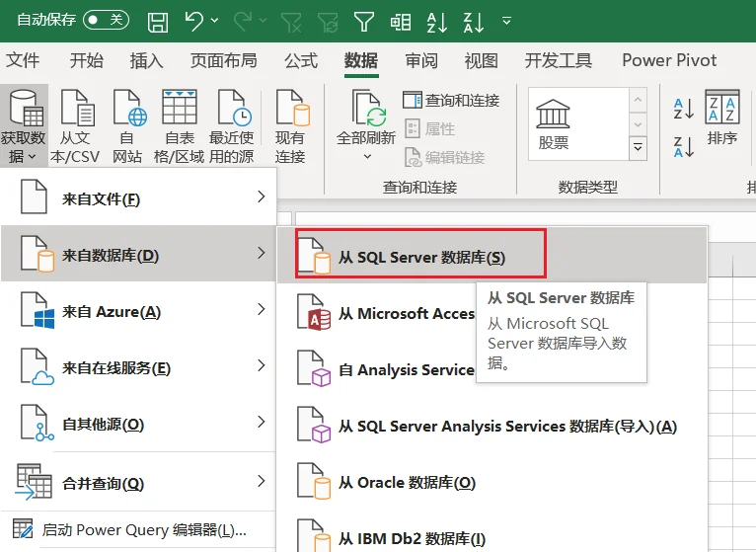Choose 从 Oracle 数据库(O)
Image resolution: width=756 pixels, height=552 pixels.
[491, 482]
